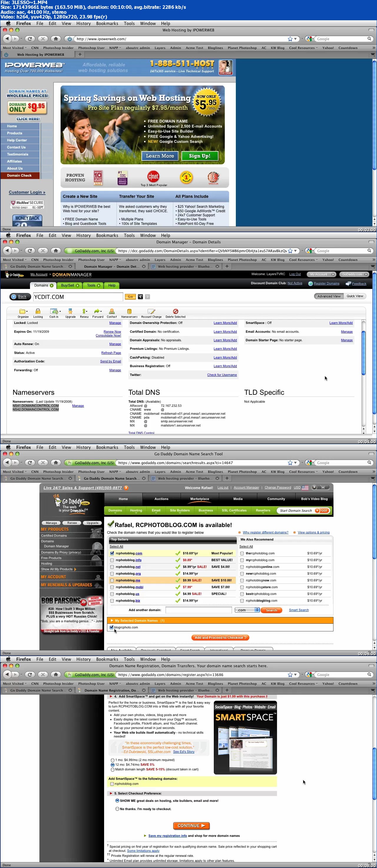377x868 pixels.
Task: Click the bookmark star in IPOWERWEB address bar
Action: coord(290,39)
